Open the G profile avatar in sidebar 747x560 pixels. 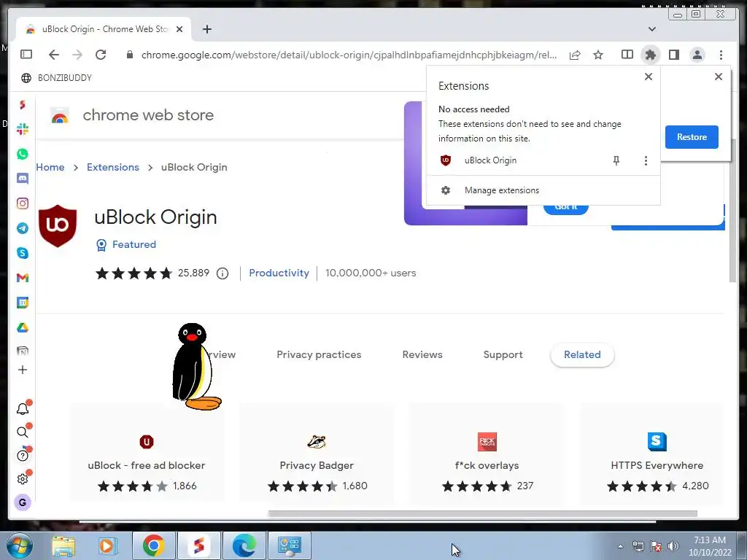click(x=23, y=502)
